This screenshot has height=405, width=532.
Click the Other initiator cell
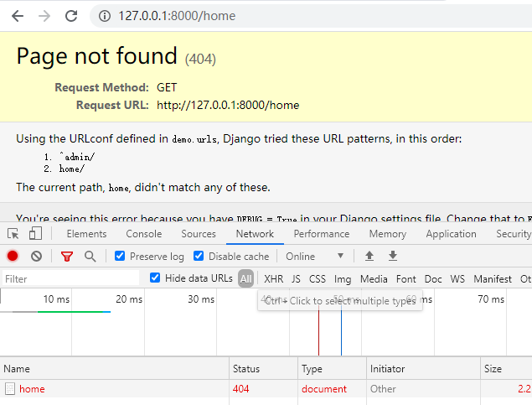pos(383,389)
